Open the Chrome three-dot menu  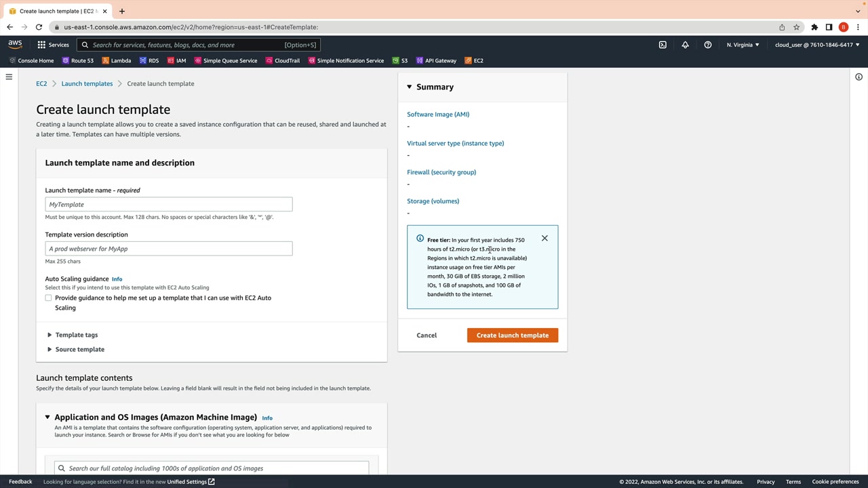click(859, 27)
